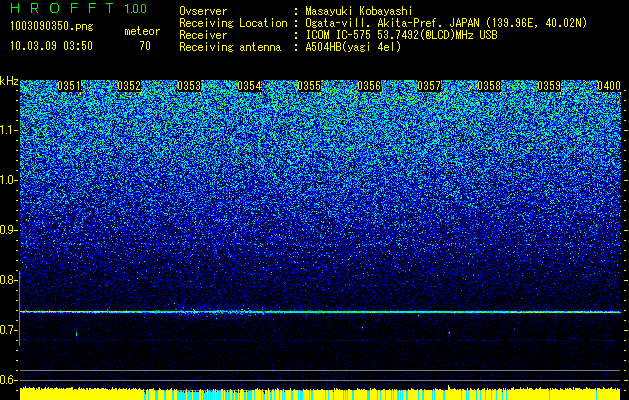Click the A504HB(yagi 4el) antenna text
Viewport: 629px width, 400px height.
[353, 47]
